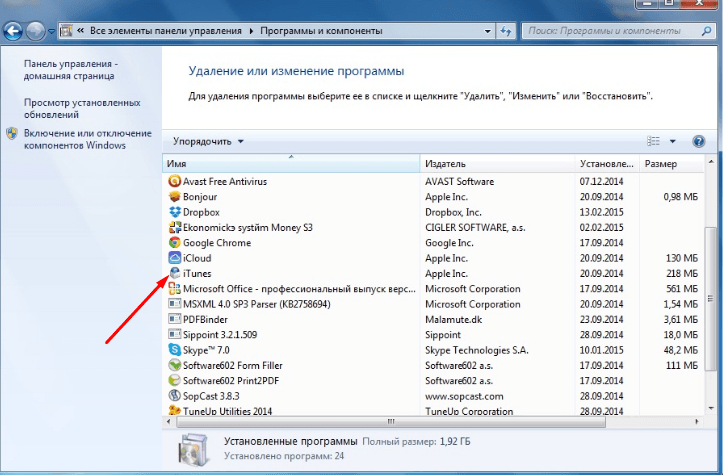The width and height of the screenshot is (723, 475).
Task: Open the view options dropdown arrow
Action: (x=673, y=141)
